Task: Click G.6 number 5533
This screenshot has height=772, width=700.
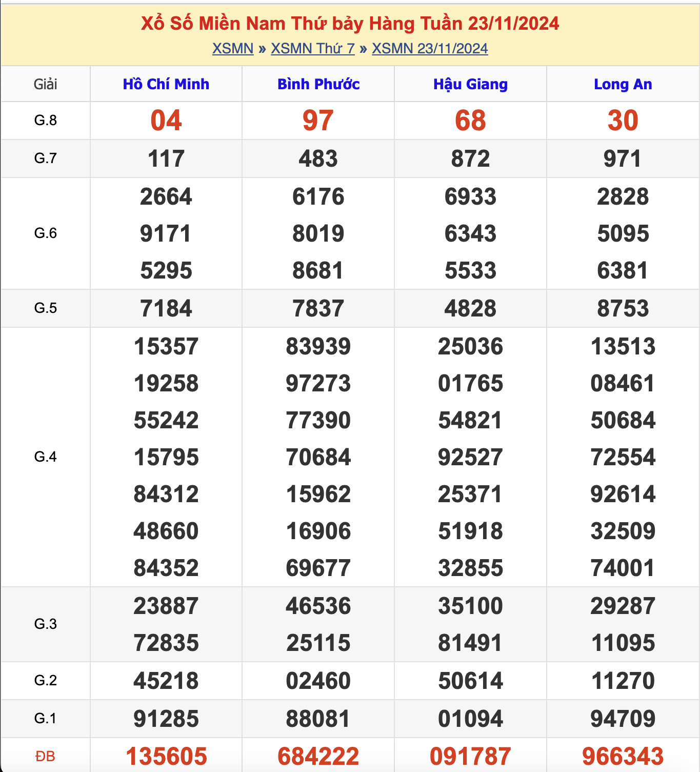Action: [471, 270]
